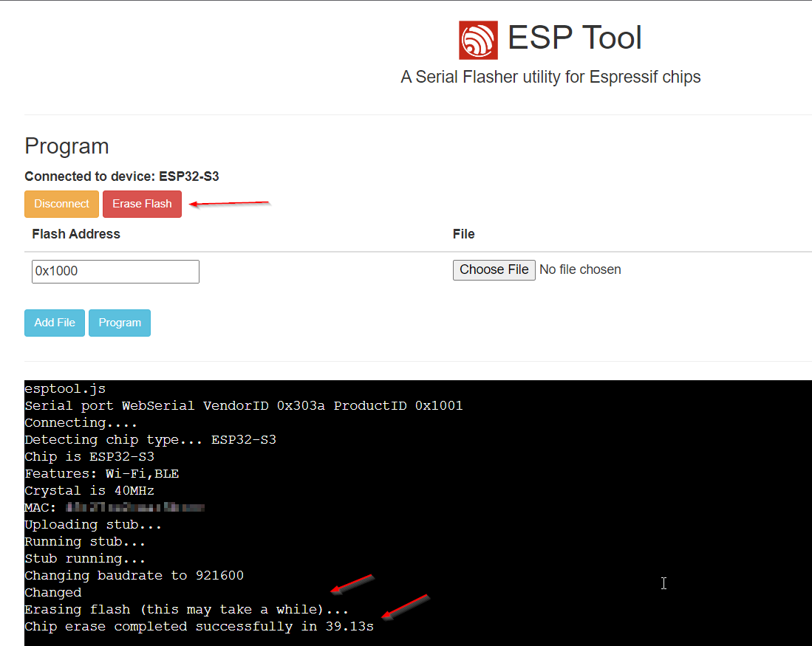Click the Erase Flash button
The height and width of the screenshot is (646, 812).
[x=142, y=204]
